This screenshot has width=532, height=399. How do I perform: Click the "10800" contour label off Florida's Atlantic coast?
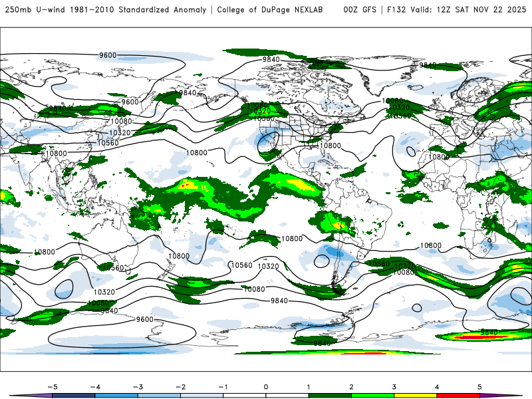point(330,146)
